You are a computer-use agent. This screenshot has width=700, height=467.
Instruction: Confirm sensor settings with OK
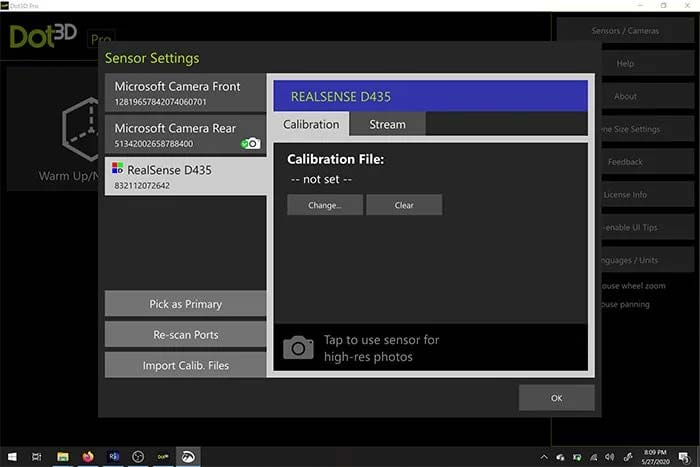(556, 397)
